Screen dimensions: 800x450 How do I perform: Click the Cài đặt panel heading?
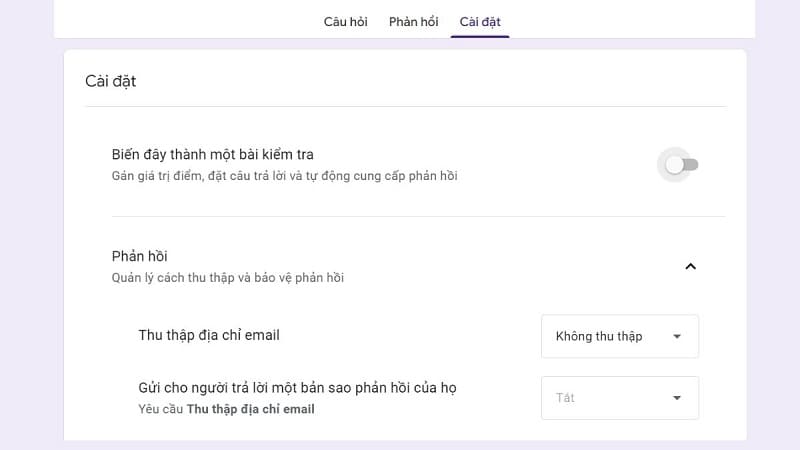[x=110, y=81]
